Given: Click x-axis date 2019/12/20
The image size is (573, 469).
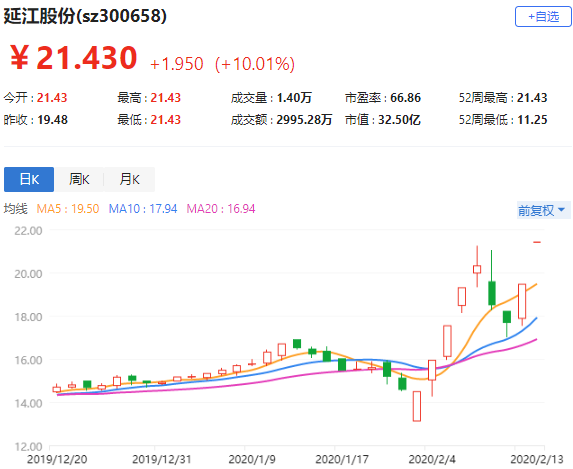Looking at the screenshot, I should [57, 459].
